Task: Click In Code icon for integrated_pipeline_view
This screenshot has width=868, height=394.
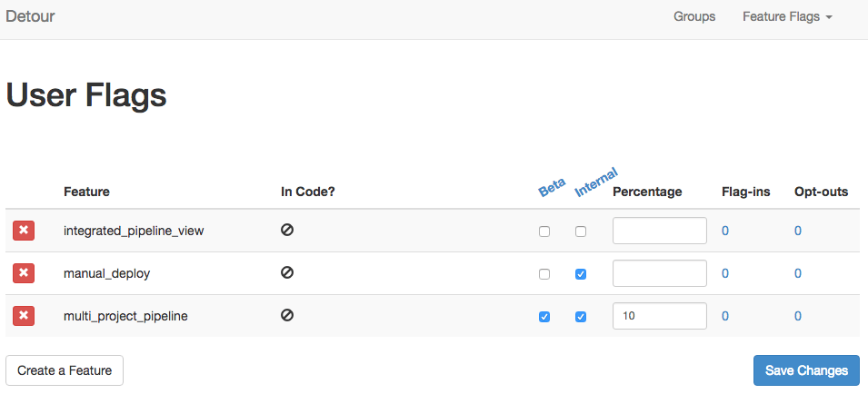Action: pyautogui.click(x=287, y=230)
